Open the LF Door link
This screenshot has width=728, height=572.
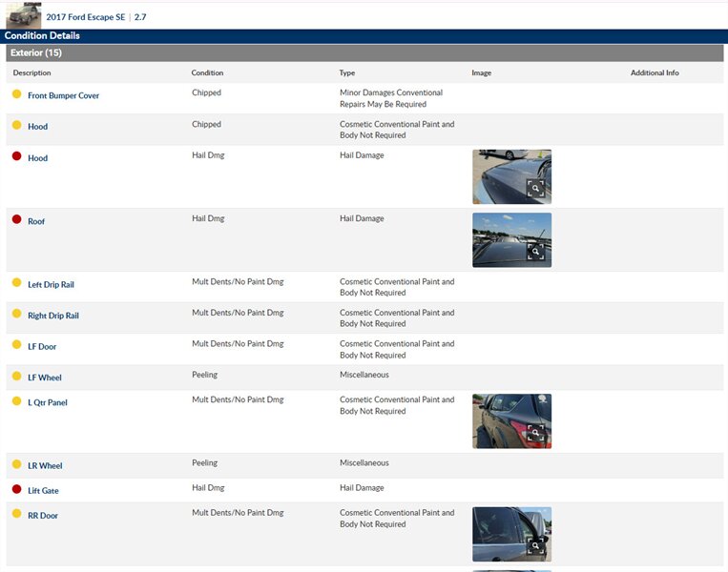42,347
